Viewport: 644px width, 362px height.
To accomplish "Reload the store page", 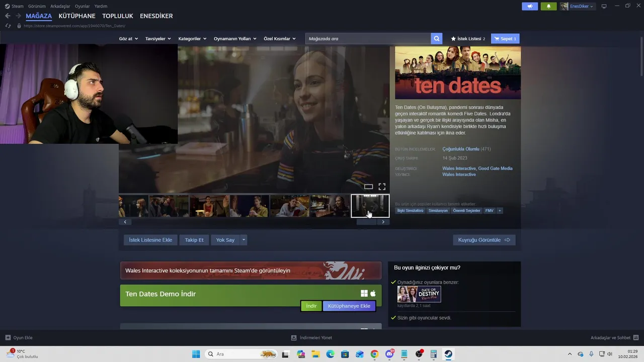I will 8,26.
